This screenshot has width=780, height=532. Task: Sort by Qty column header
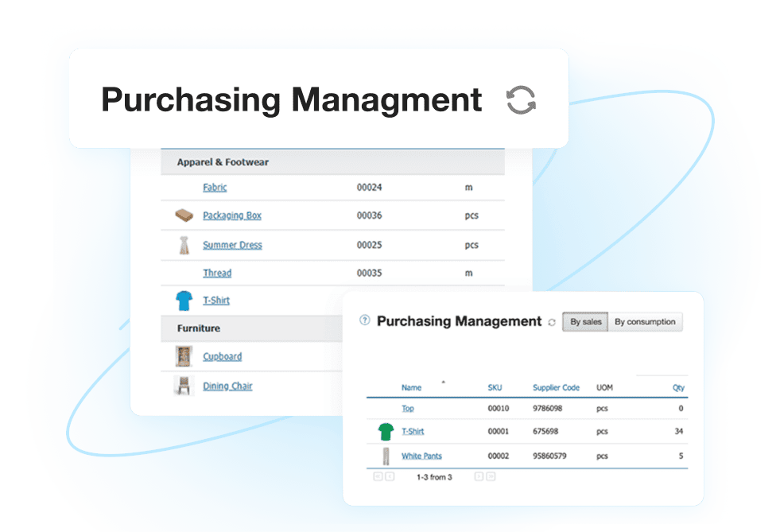(x=677, y=388)
